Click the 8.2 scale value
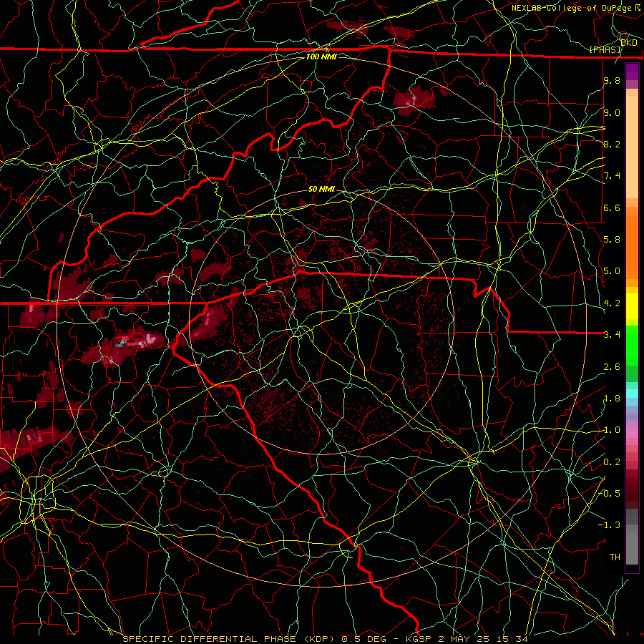Screen dimensions: 644x644 [x=612, y=144]
